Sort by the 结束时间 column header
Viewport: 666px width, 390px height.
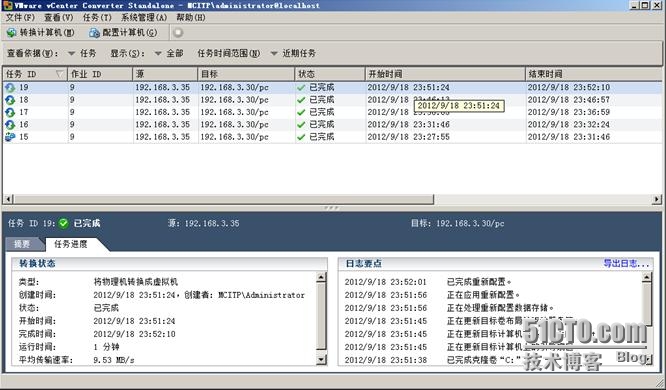pyautogui.click(x=594, y=74)
